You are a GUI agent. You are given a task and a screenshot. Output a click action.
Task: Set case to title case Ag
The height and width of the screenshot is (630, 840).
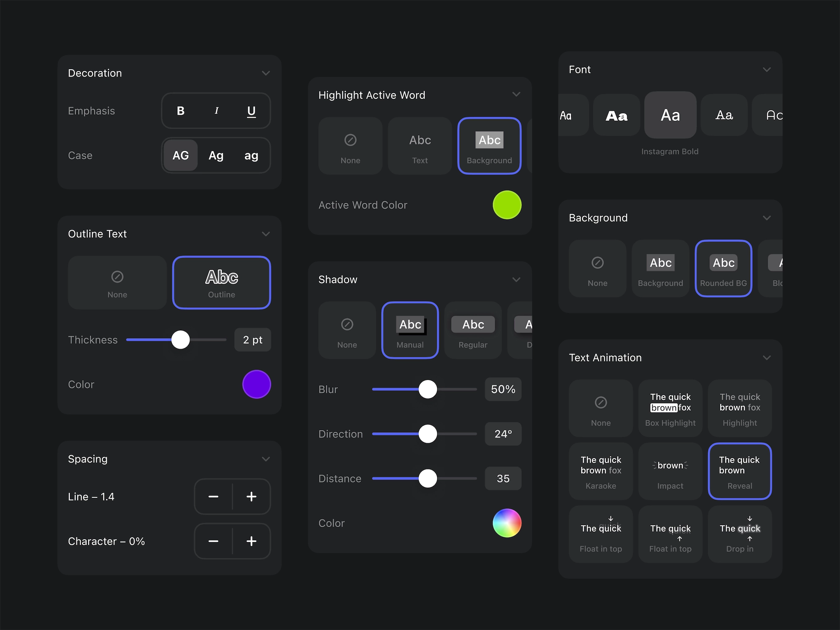(216, 155)
